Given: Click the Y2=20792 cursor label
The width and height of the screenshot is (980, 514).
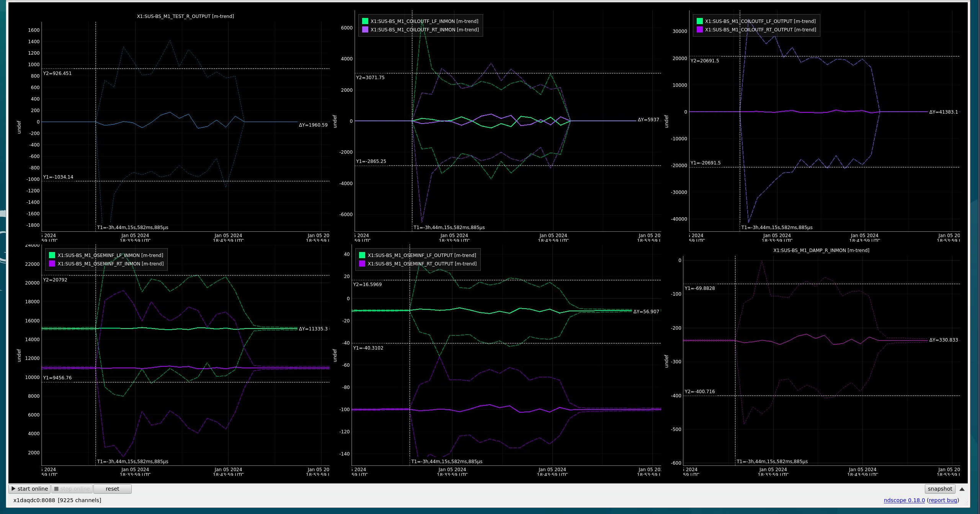Looking at the screenshot, I should point(55,280).
